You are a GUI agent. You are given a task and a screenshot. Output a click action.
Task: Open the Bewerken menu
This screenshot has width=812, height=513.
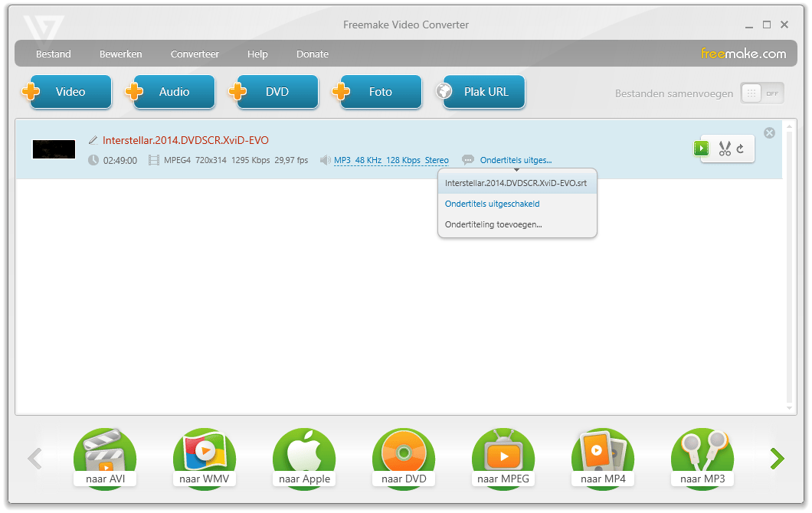[121, 54]
